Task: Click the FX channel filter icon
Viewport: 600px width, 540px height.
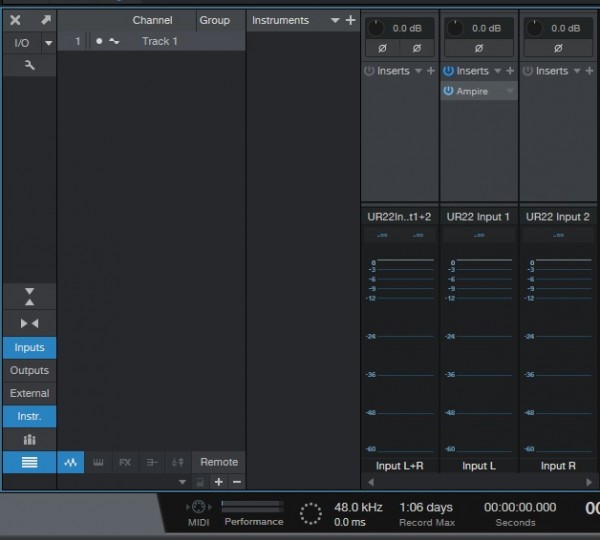Action: (x=125, y=462)
